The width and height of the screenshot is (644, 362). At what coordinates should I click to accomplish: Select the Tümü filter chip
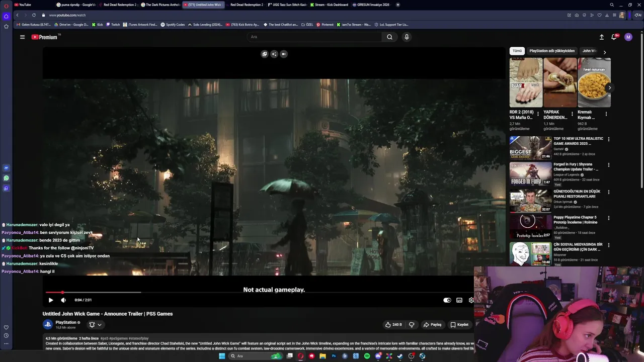(x=517, y=51)
